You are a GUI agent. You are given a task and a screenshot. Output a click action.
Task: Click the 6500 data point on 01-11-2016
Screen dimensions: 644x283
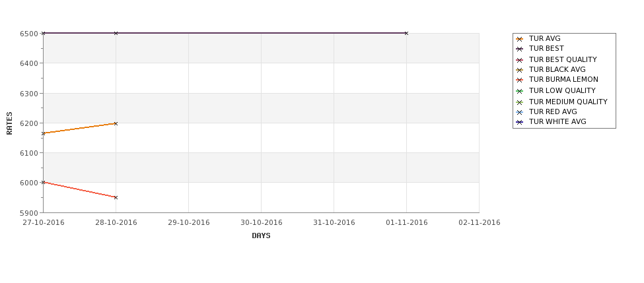point(406,33)
